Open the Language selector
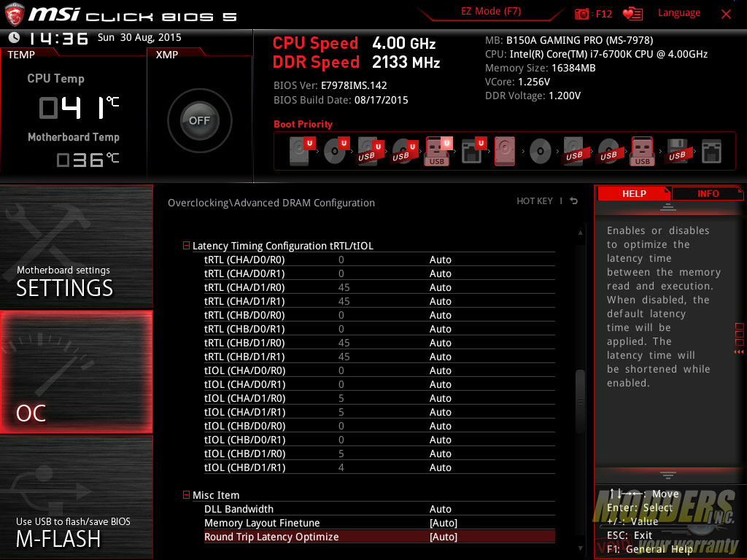Viewport: 747px width, 560px height. (x=679, y=13)
